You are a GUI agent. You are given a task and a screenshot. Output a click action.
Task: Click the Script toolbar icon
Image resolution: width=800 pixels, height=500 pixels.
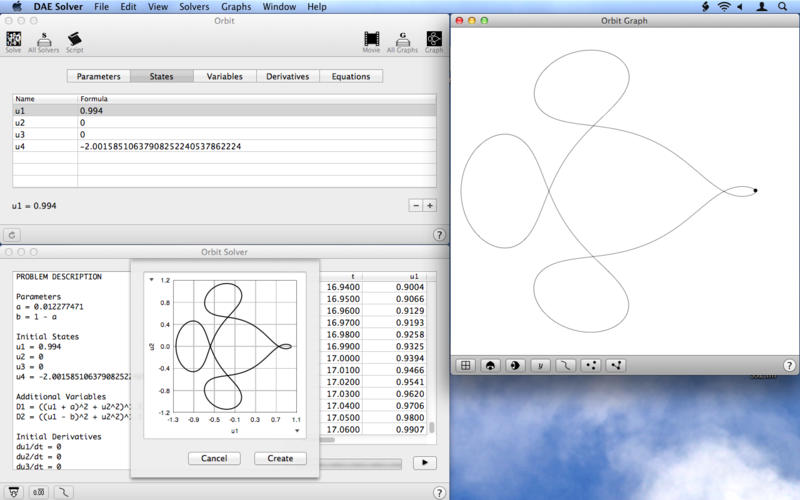tap(74, 40)
